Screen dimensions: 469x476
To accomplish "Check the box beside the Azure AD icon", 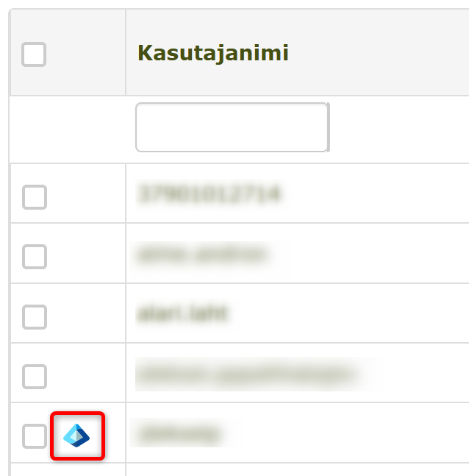I will point(35,436).
